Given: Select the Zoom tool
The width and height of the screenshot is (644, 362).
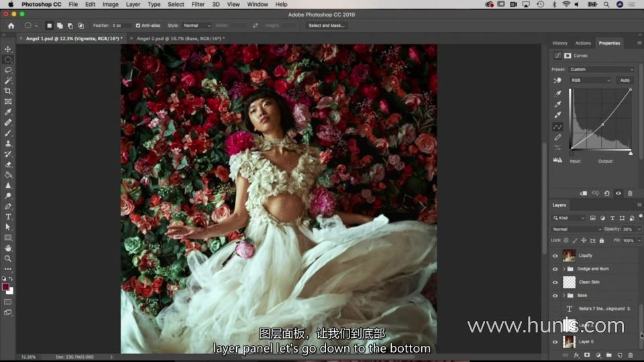Looking at the screenshot, I should click(8, 258).
